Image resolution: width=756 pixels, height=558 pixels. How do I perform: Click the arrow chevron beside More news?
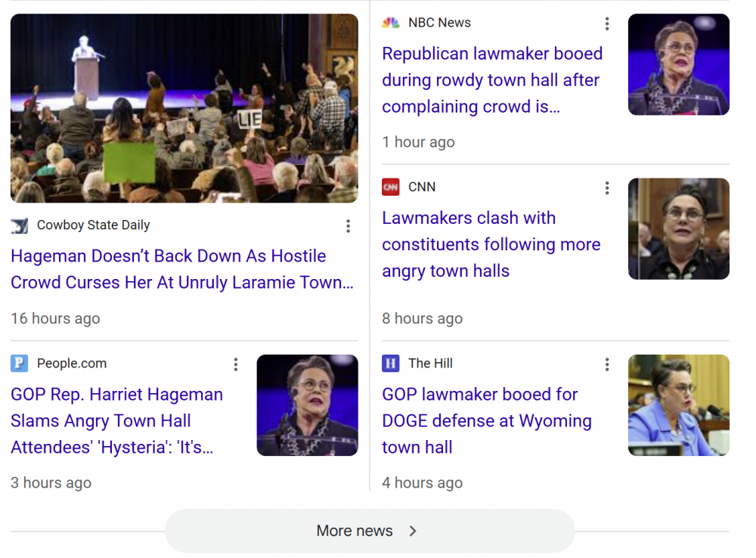point(413,531)
